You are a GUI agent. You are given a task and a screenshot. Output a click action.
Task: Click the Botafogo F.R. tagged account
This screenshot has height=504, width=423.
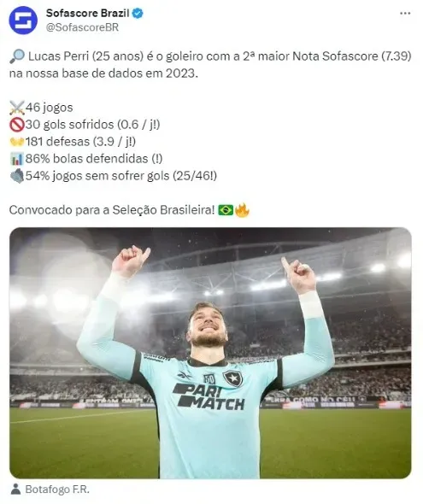point(57,489)
